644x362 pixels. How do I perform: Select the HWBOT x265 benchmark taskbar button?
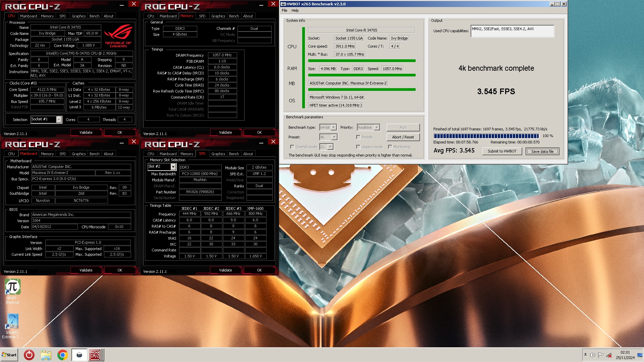click(79, 355)
